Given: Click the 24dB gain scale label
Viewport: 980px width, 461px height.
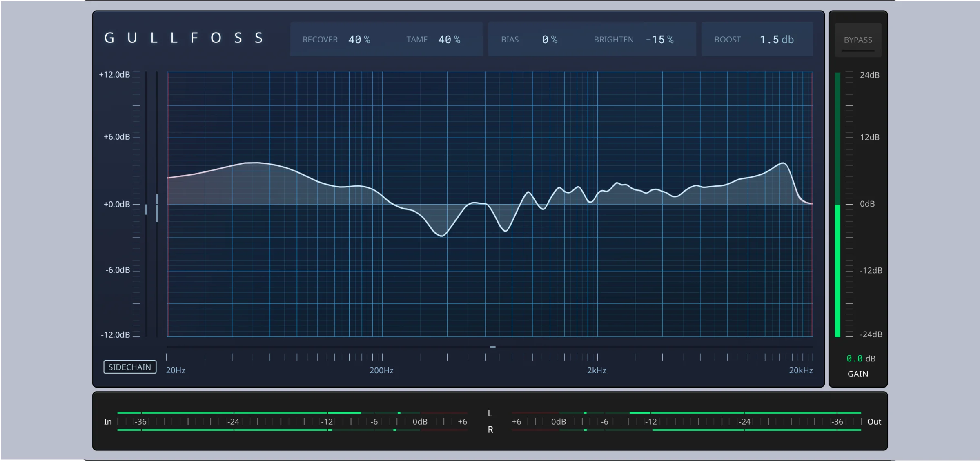Looking at the screenshot, I should click(870, 75).
